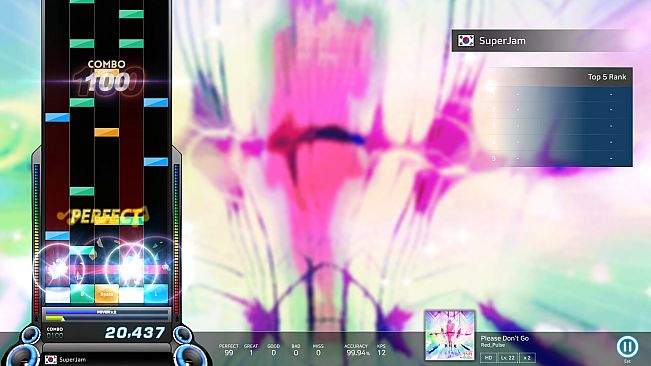Tap the white leftmost key pad

click(x=57, y=295)
